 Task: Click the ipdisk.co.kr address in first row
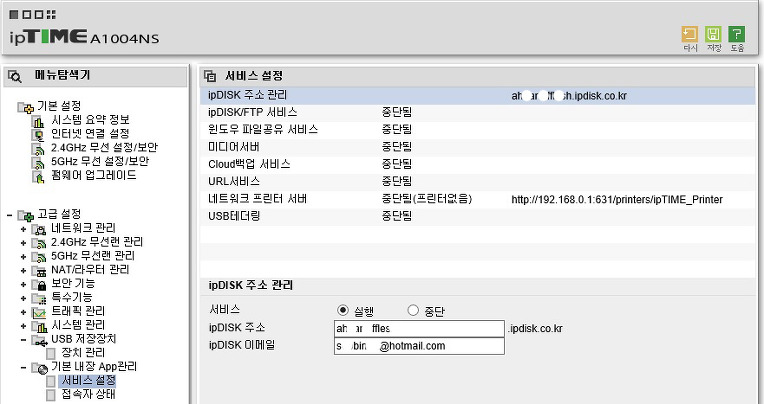point(569,96)
